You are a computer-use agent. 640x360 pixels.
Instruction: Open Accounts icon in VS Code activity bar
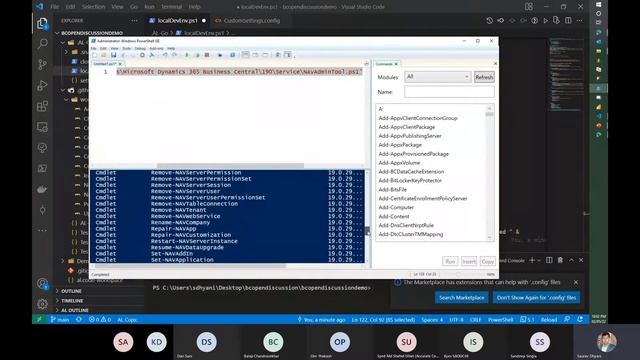coord(42,283)
